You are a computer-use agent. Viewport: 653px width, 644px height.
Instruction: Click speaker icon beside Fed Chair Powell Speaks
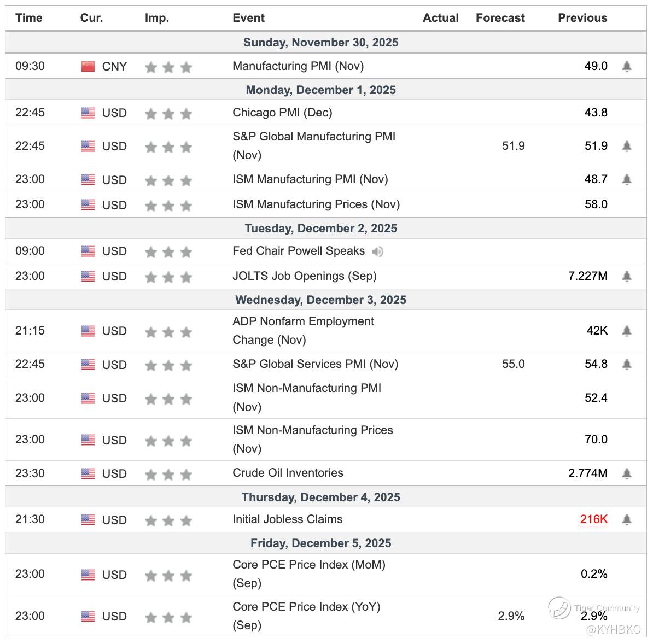click(x=377, y=251)
